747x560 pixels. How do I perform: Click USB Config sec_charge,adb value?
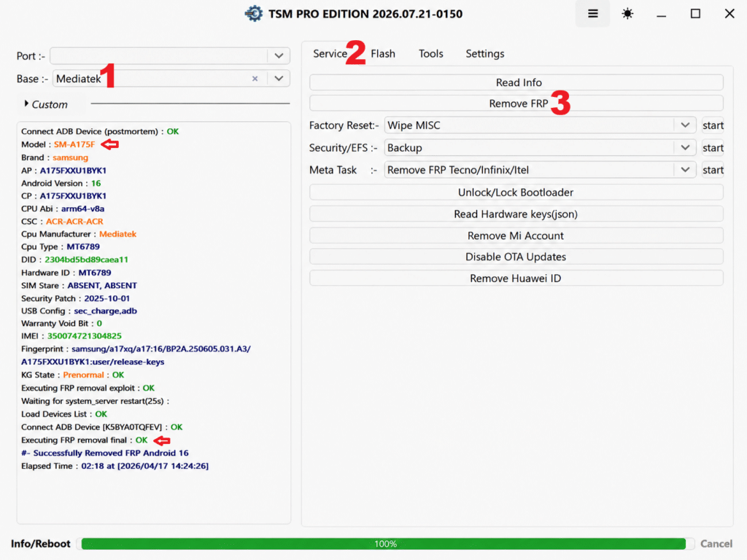tap(105, 311)
